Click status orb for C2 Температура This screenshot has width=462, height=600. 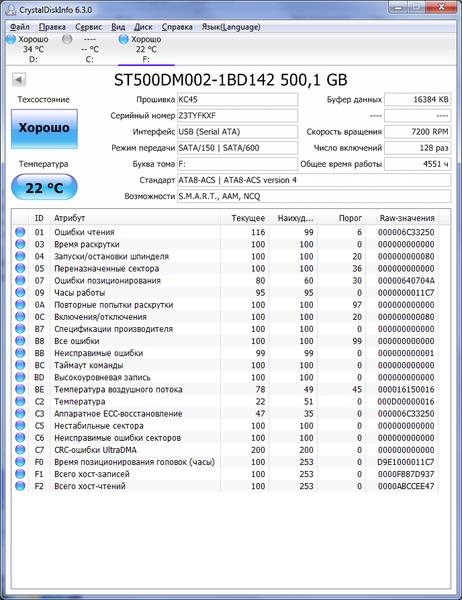pos(20,401)
